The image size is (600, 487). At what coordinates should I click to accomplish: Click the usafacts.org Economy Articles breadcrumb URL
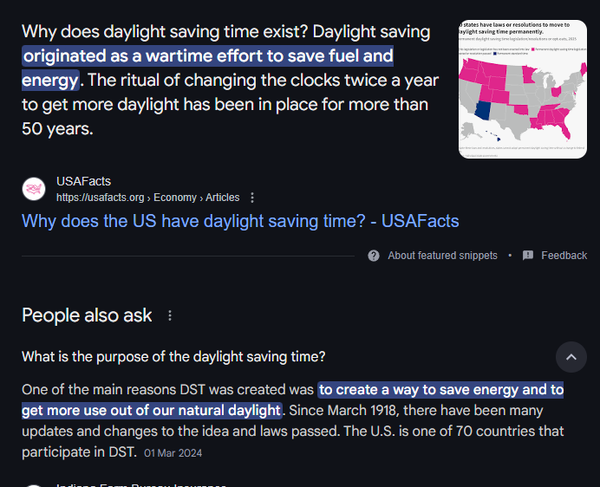tap(148, 198)
